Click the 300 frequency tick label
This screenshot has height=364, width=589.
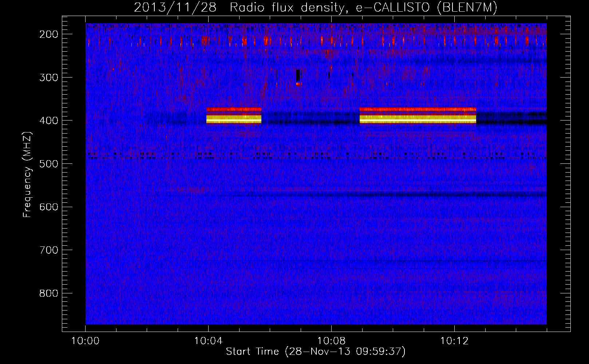click(x=49, y=78)
